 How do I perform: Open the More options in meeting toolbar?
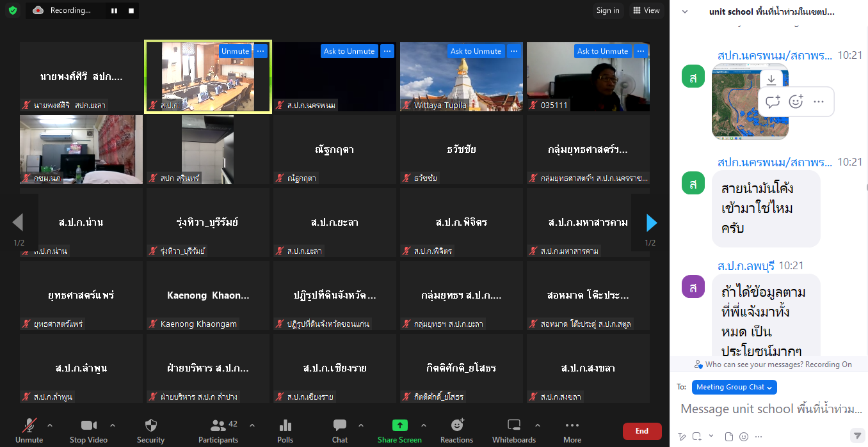click(572, 431)
